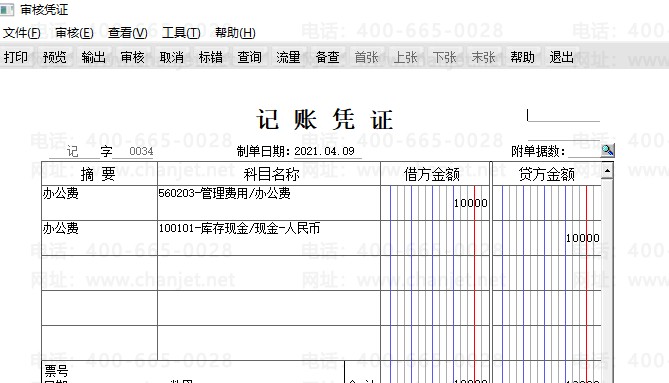
Task: Click the magnifier icon beside 附单据数
Action: click(x=608, y=150)
